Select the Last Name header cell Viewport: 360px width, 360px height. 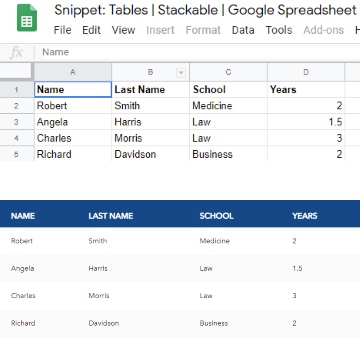pyautogui.click(x=150, y=90)
